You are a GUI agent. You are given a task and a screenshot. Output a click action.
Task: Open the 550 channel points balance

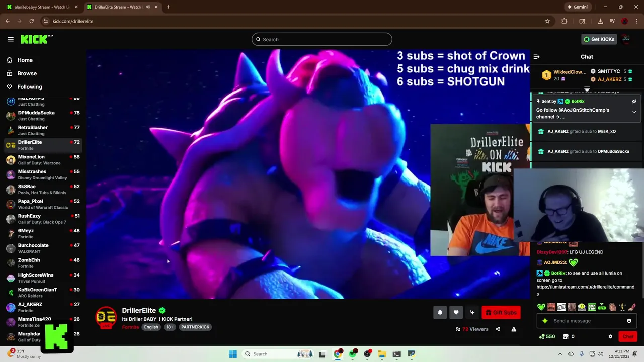(547, 337)
